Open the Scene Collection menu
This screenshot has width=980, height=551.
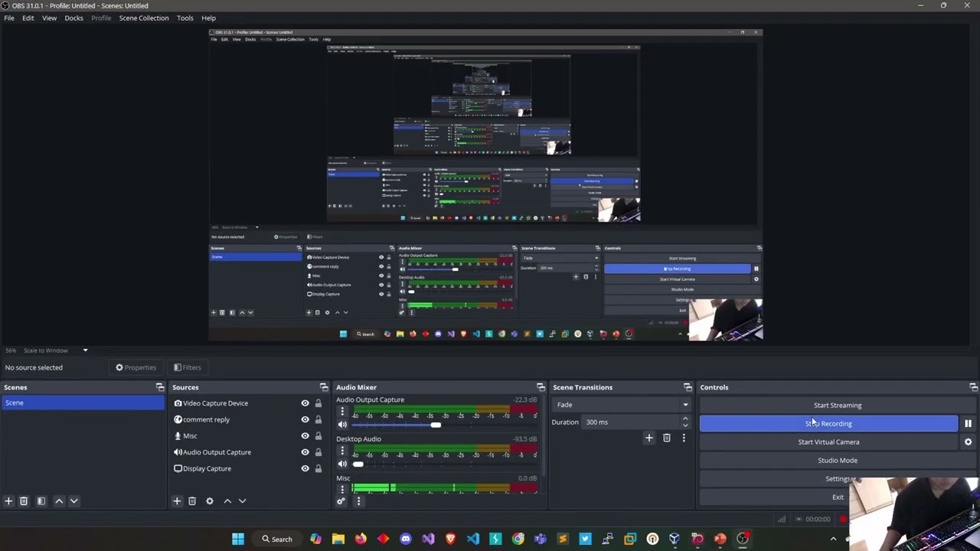click(143, 18)
